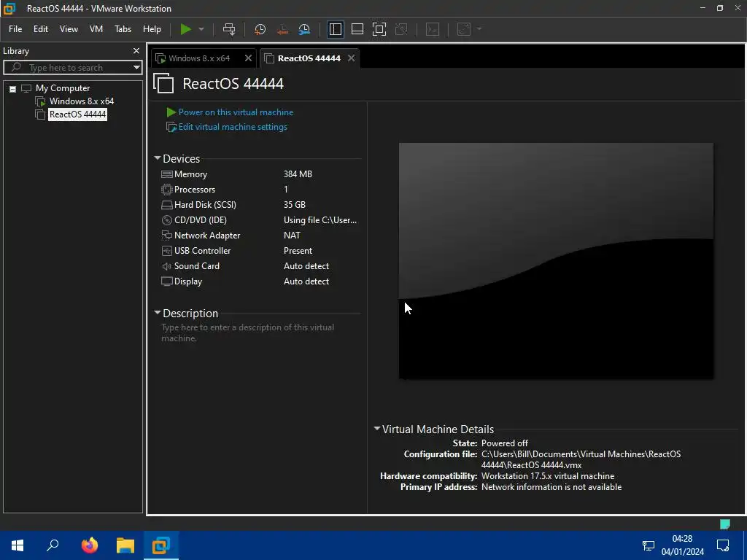This screenshot has width=747, height=560.
Task: Close the Windows 8.x x64 tab
Action: coord(248,58)
